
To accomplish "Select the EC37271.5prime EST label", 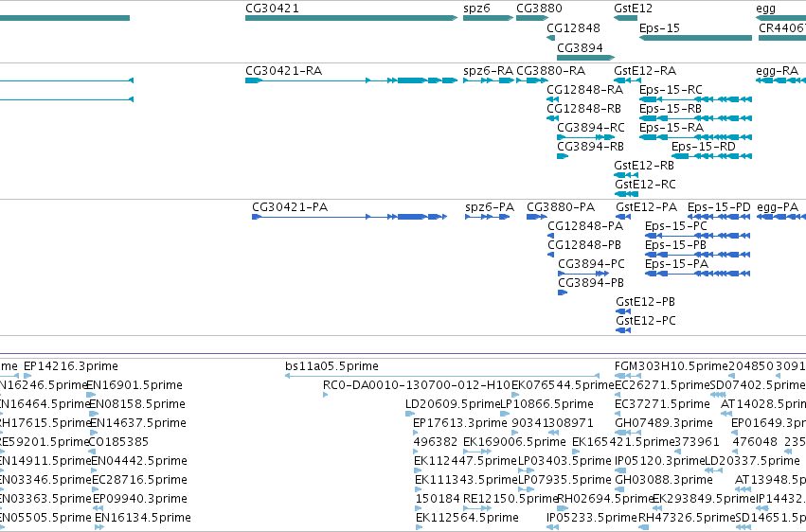I will pos(662,404).
